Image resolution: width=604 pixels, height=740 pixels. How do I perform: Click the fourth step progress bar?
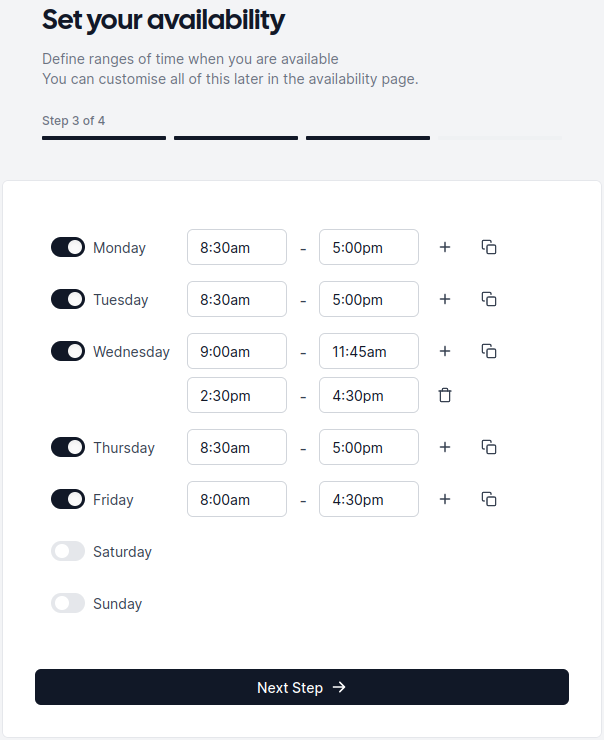tap(500, 138)
